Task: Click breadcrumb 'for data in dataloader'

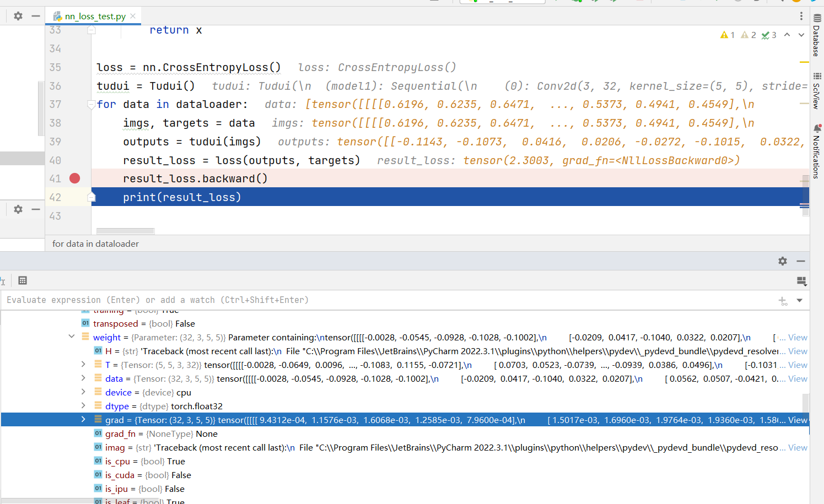Action: (95, 243)
